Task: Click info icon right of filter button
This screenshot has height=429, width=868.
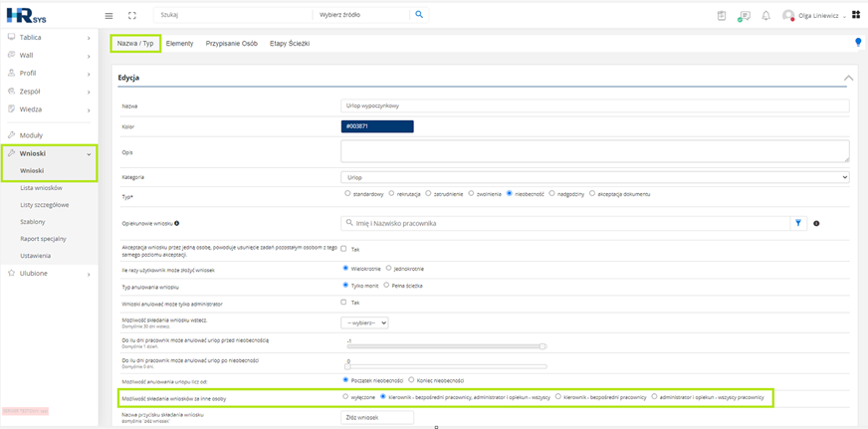Action: [x=816, y=223]
